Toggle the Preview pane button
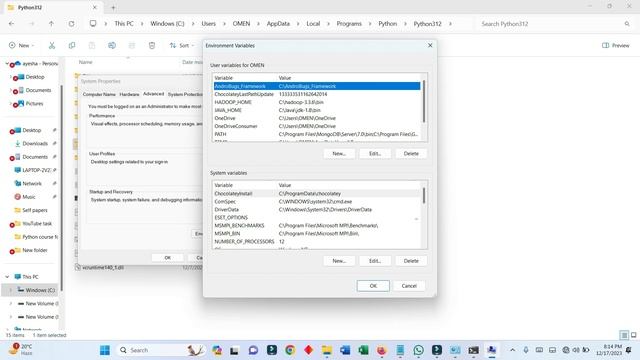Image resolution: width=640 pixels, height=360 pixels. pyautogui.click(x=616, y=45)
